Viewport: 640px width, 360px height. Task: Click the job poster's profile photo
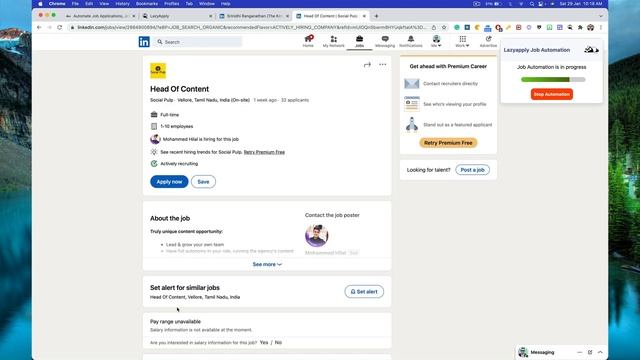[x=316, y=235]
